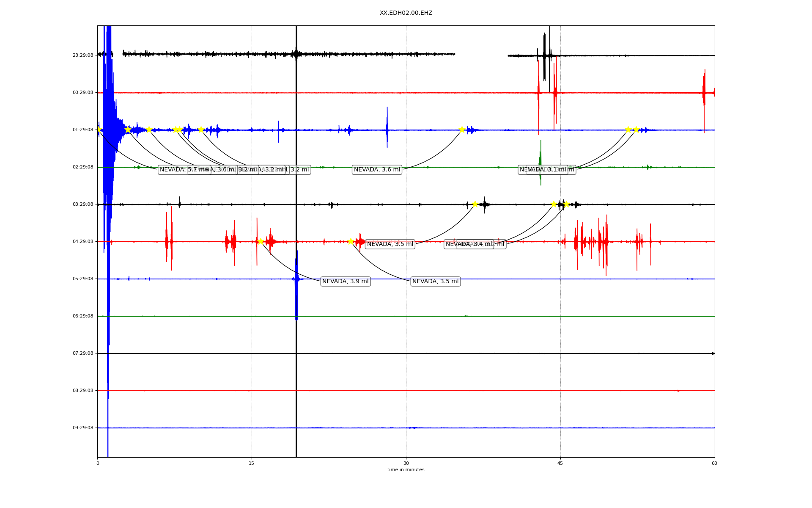Click the 07:29:08 trace time label
The width and height of the screenshot is (812, 508).
coord(83,353)
